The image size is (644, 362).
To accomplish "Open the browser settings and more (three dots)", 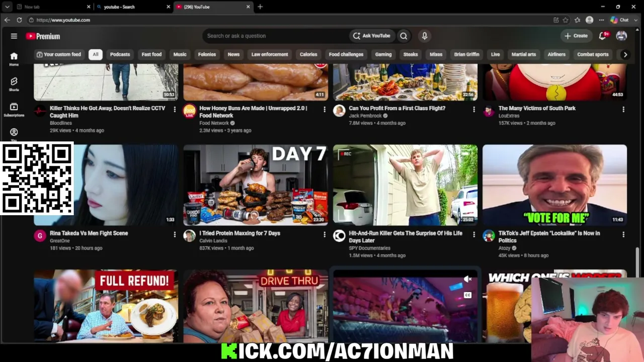I will pyautogui.click(x=601, y=20).
